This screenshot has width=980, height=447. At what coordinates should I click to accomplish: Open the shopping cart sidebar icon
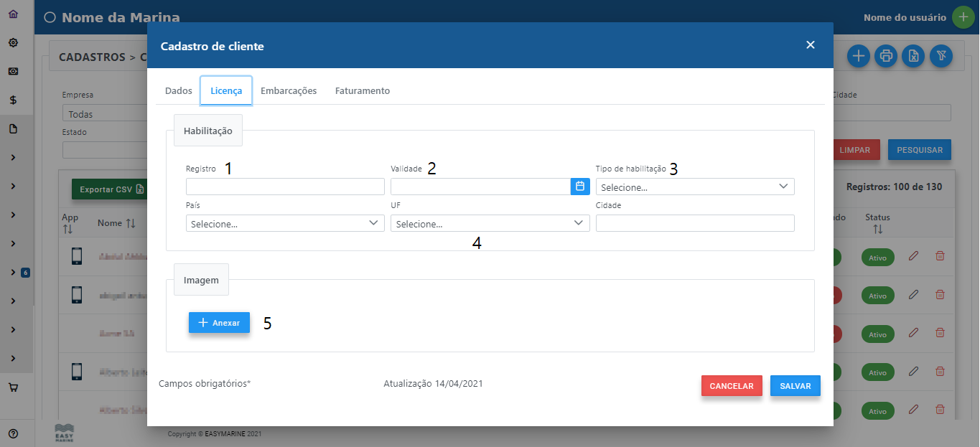(13, 387)
